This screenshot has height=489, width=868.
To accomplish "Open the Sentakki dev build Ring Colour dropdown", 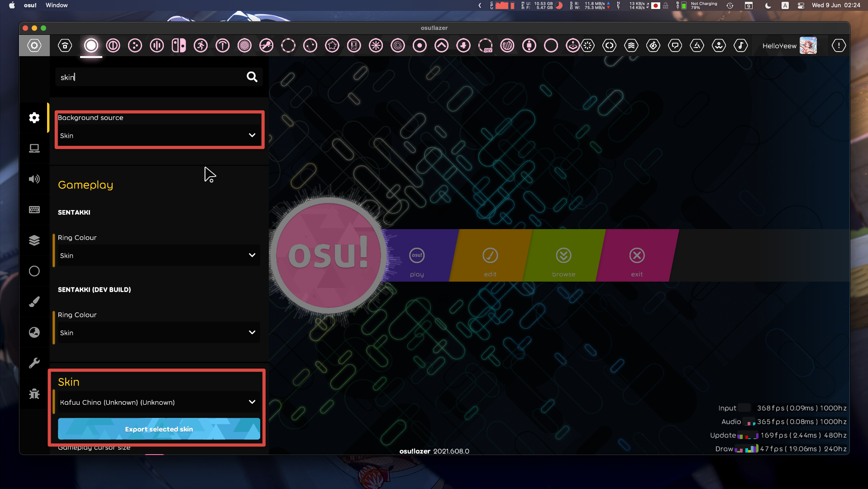I will point(158,332).
